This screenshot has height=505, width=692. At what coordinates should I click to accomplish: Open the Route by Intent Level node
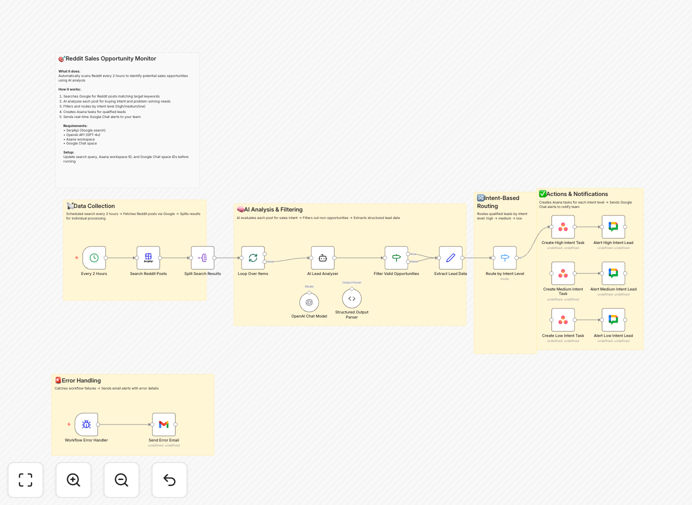pyautogui.click(x=505, y=258)
